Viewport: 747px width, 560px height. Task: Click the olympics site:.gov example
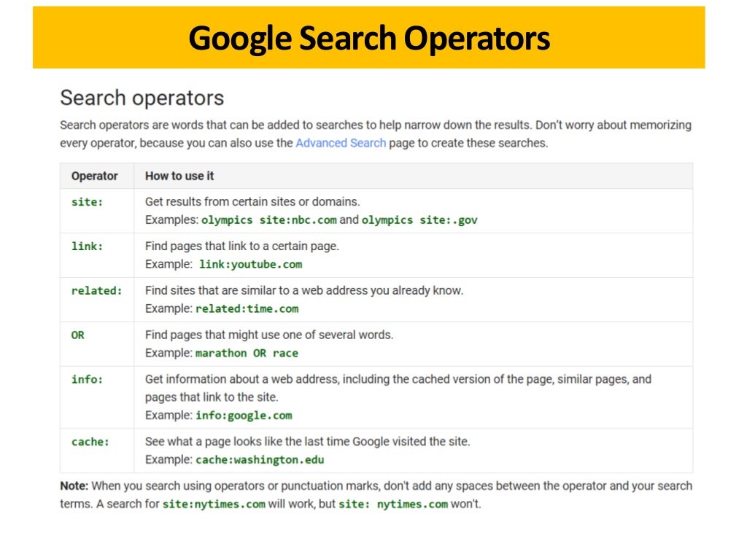click(x=419, y=220)
